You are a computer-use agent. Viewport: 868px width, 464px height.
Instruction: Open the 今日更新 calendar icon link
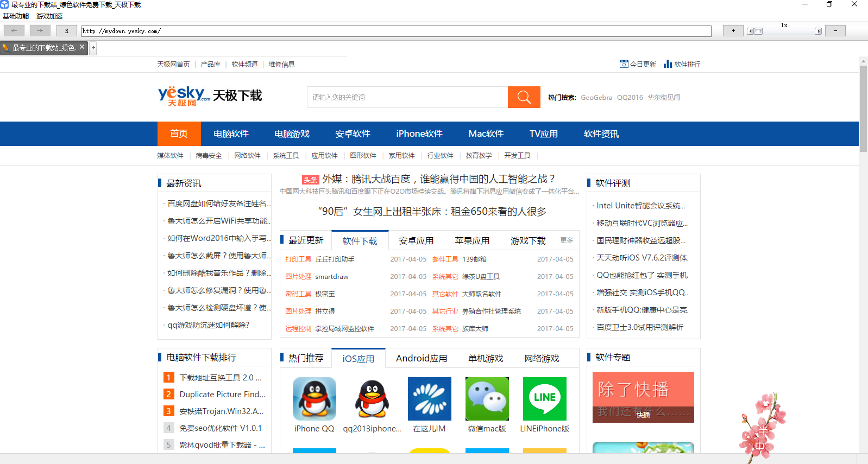[x=624, y=64]
